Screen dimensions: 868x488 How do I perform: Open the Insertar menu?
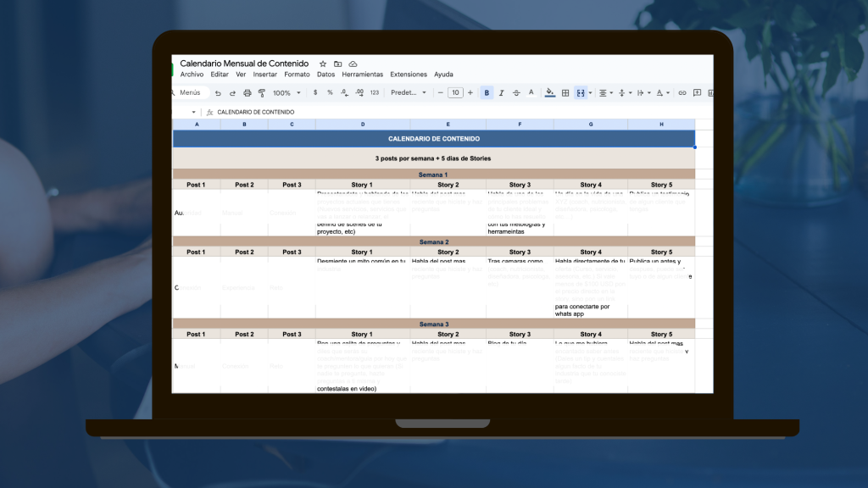click(265, 75)
